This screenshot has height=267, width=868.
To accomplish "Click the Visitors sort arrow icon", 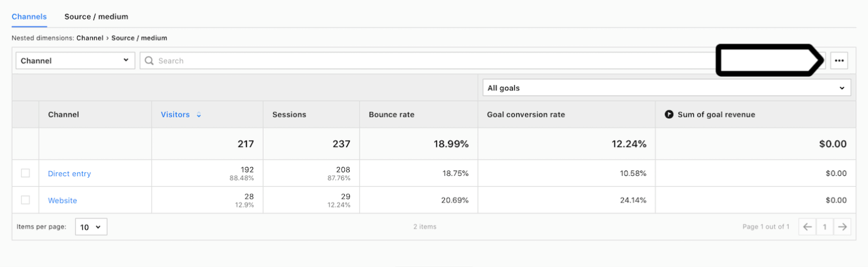I will 199,115.
